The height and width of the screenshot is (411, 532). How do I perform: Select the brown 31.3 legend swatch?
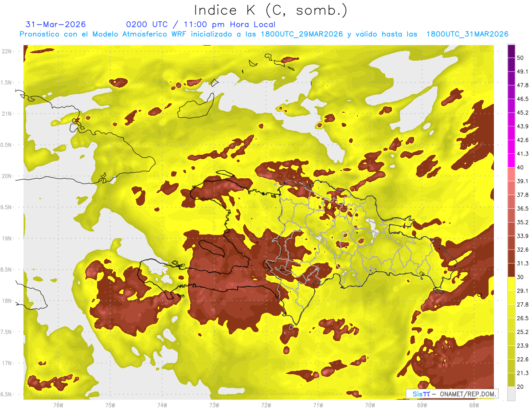pyautogui.click(x=511, y=270)
